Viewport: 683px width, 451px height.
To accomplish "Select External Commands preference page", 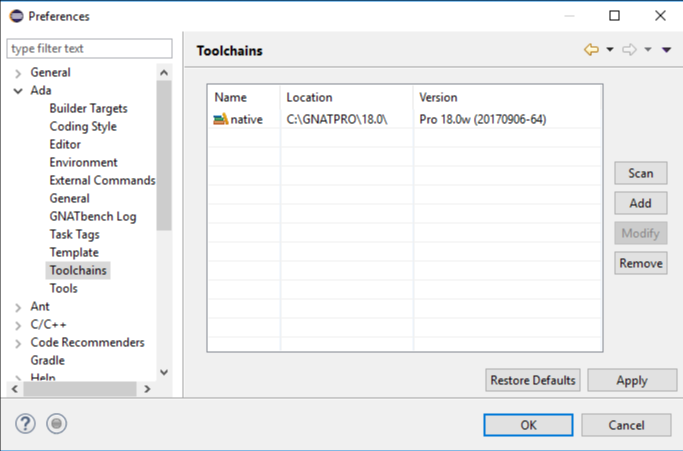I will [x=102, y=180].
